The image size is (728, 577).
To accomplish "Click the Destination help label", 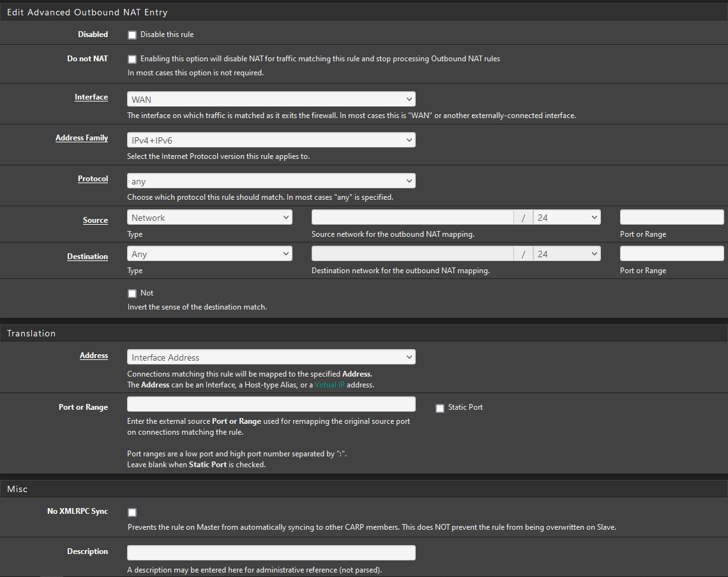I will [x=87, y=256].
